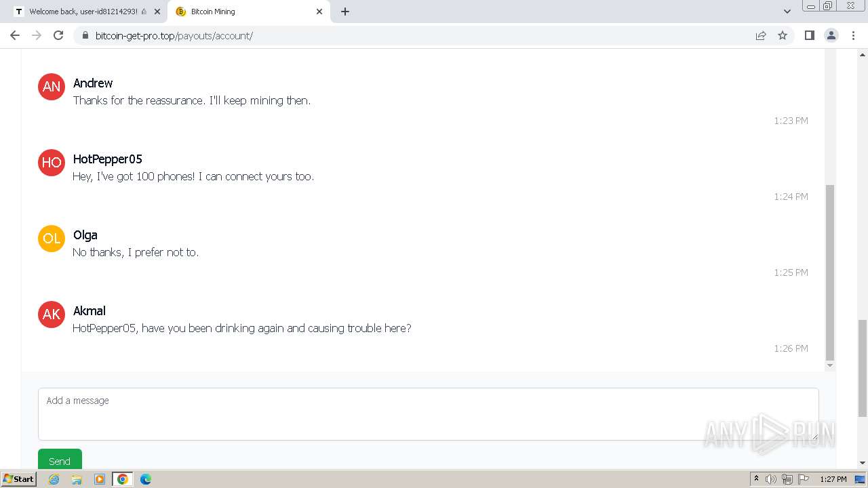Click the username Akmal
The image size is (868, 488).
[90, 310]
